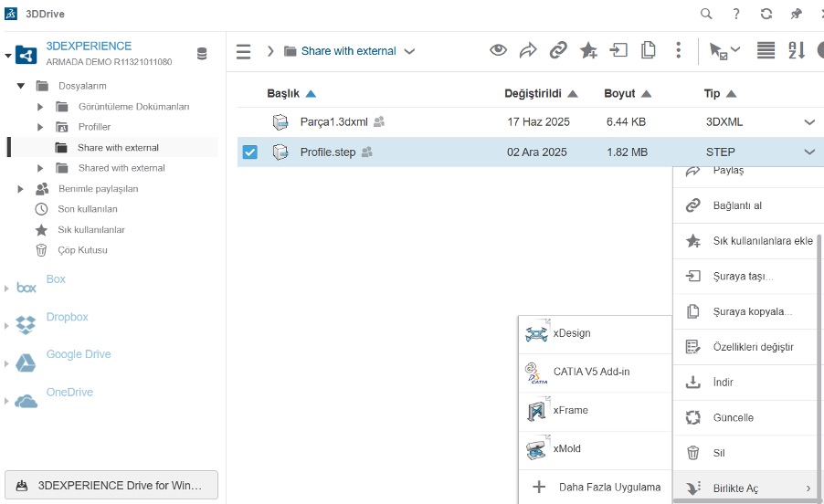Click the get link toolbar icon
The height and width of the screenshot is (504, 824).
click(558, 50)
